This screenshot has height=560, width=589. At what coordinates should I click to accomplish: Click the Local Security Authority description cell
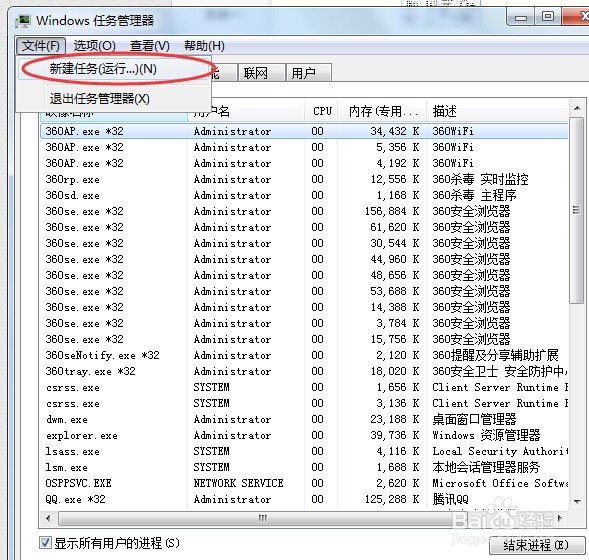[x=500, y=451]
